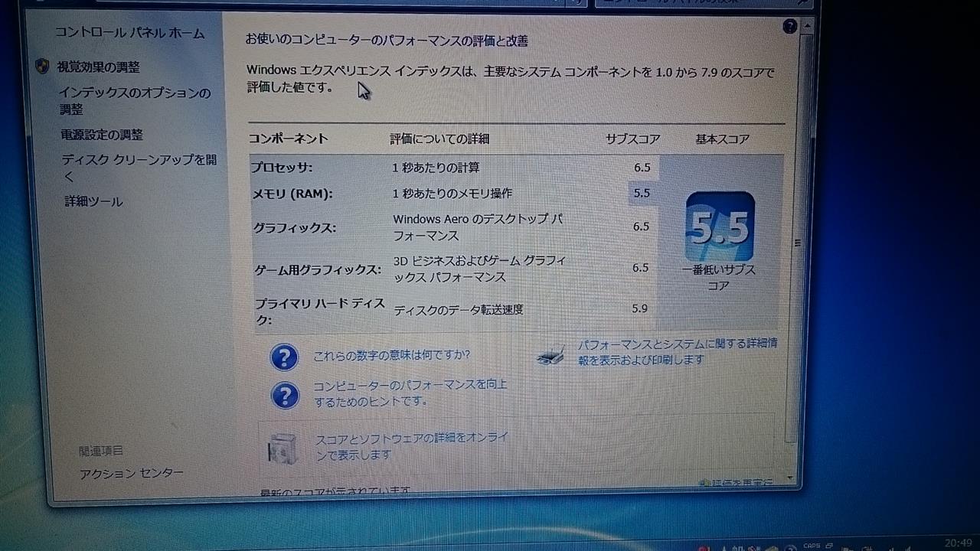The width and height of the screenshot is (980, 551).
Task: Click 1 秒あたりのメモリ操作 description
Action: click(x=452, y=193)
